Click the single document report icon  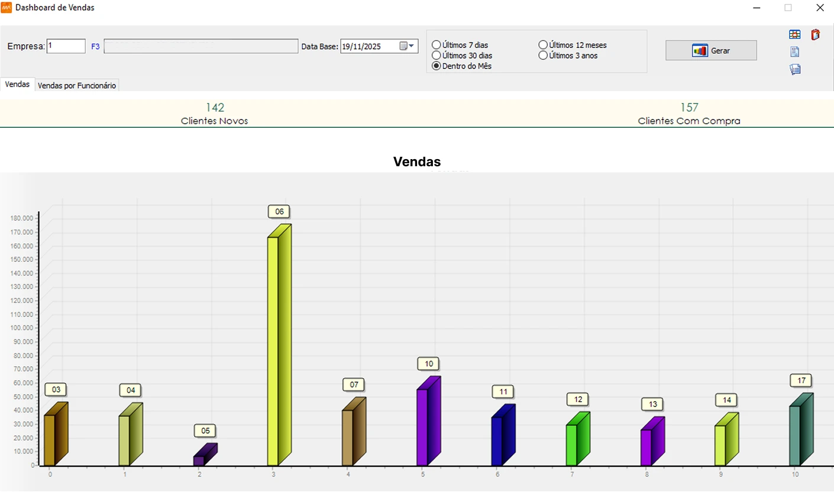click(794, 52)
